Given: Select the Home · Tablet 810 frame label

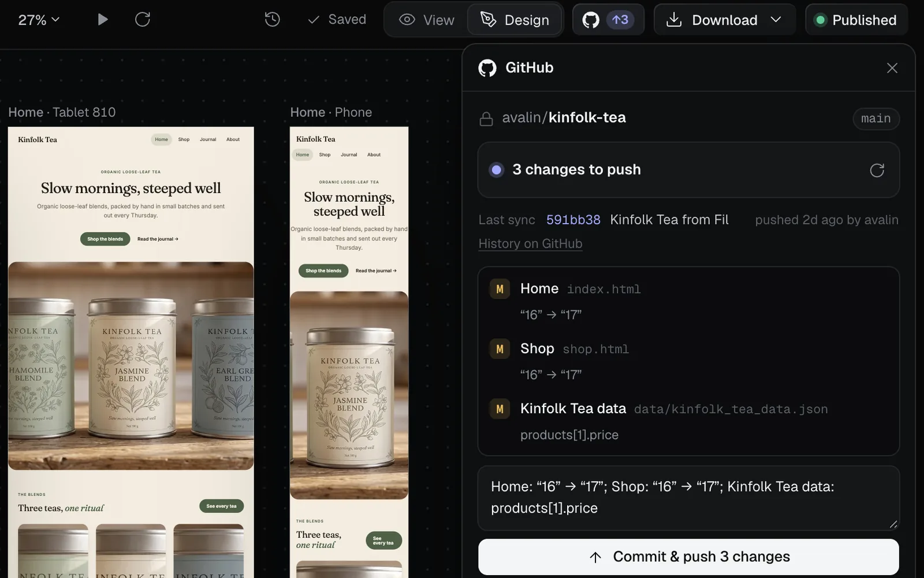Looking at the screenshot, I should [x=62, y=112].
